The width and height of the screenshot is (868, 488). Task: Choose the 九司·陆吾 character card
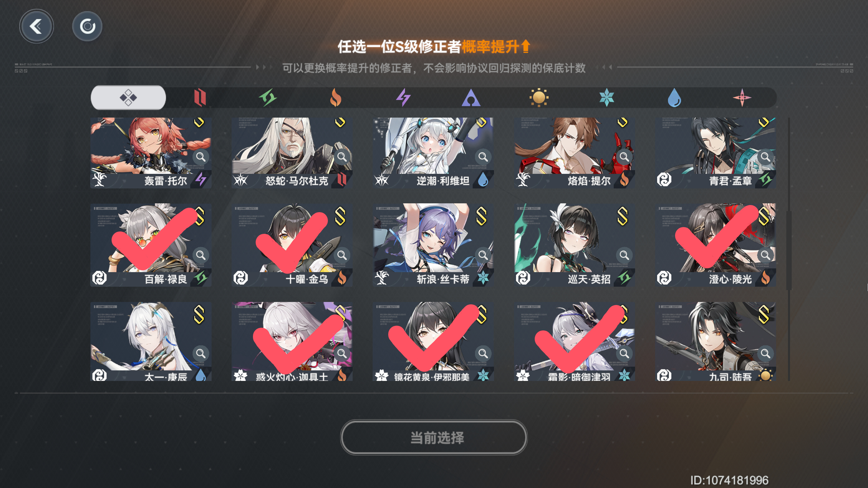point(715,341)
